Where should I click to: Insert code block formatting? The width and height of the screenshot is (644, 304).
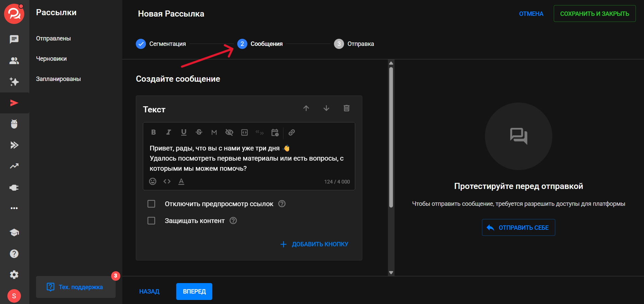pos(244,132)
